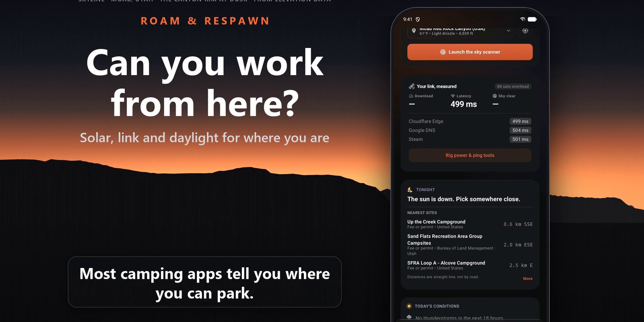Tap the status bar Wi-Fi icon

click(522, 19)
